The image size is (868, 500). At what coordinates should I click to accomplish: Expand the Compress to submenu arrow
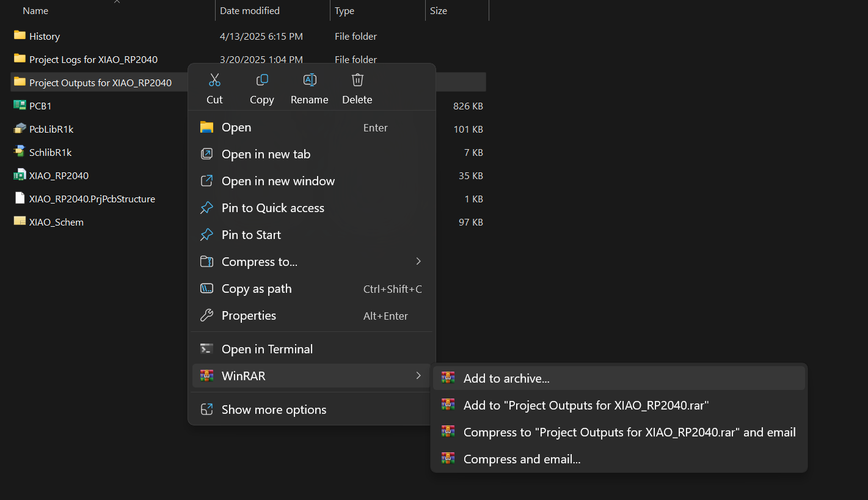[x=418, y=262]
